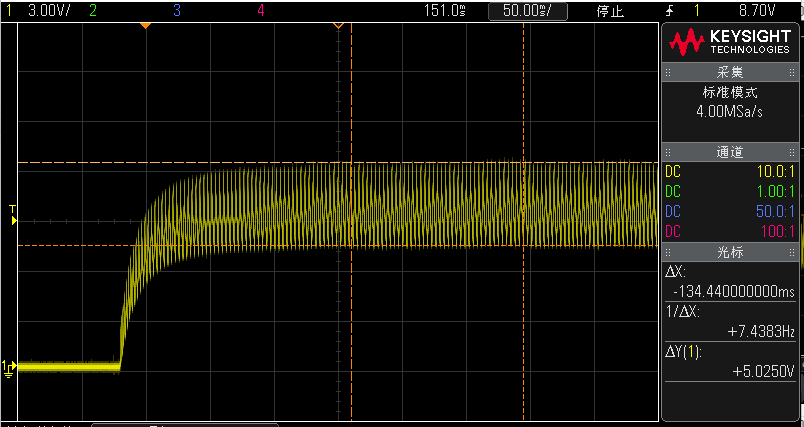804x427 pixels.
Task: Select channel 1 scale reading 3.00V/
Action: [x=49, y=11]
